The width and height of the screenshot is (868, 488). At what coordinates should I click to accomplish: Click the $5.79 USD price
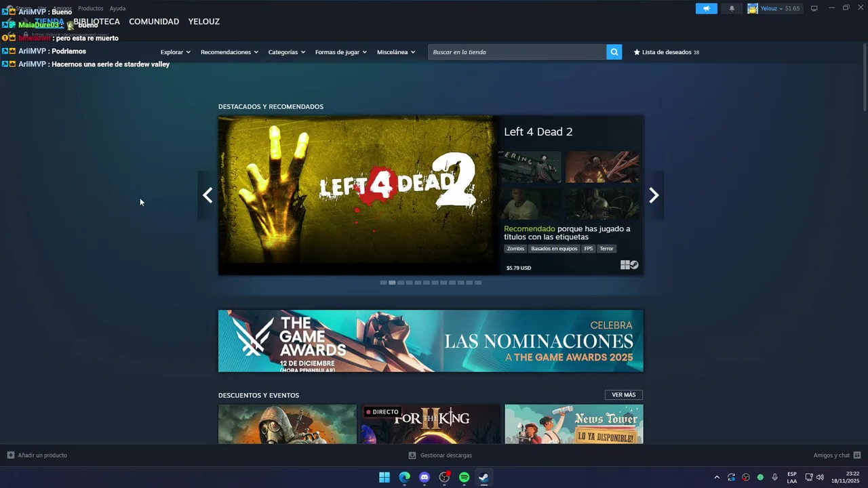coord(519,268)
